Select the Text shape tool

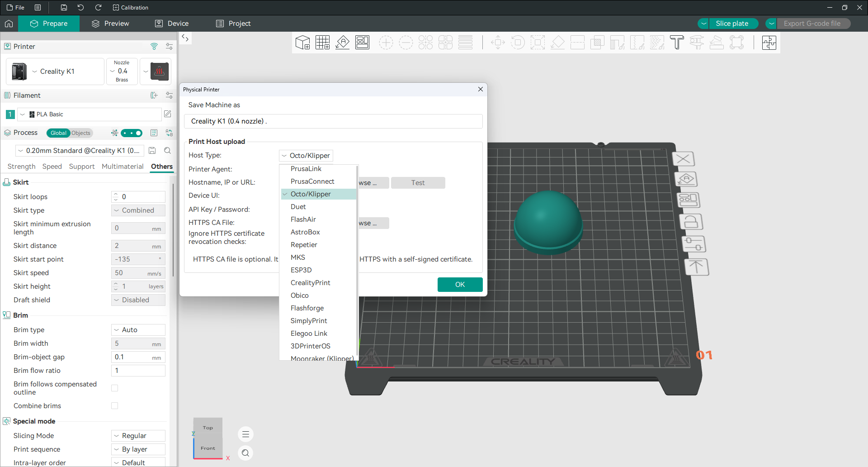tap(677, 43)
